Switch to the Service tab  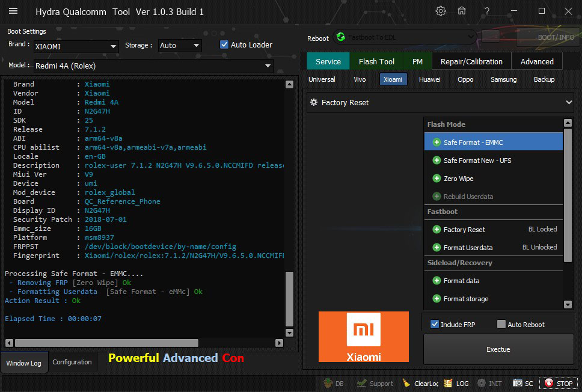tap(328, 61)
